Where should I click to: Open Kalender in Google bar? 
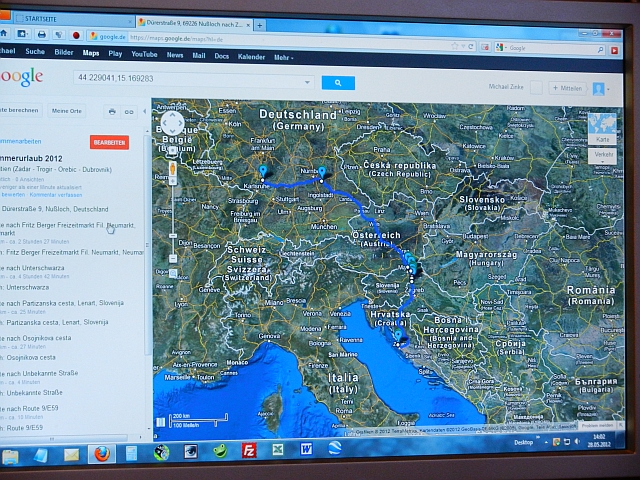(251, 57)
